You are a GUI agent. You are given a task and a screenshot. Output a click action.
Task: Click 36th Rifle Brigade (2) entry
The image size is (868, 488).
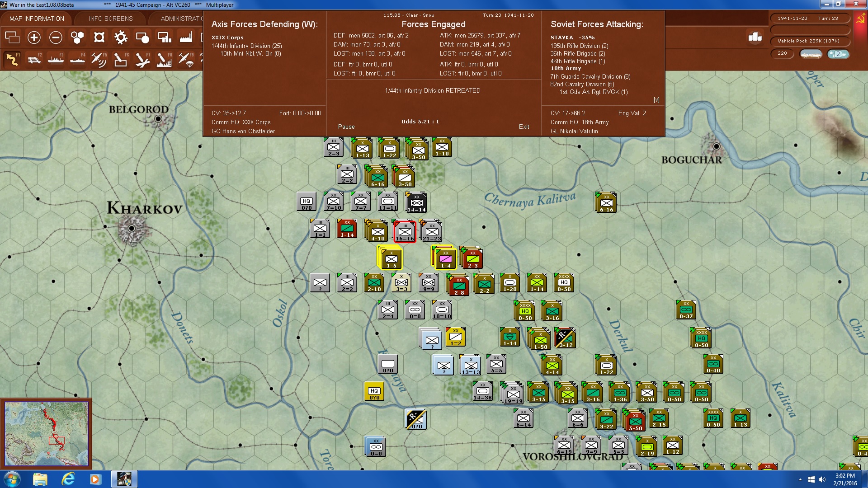578,54
